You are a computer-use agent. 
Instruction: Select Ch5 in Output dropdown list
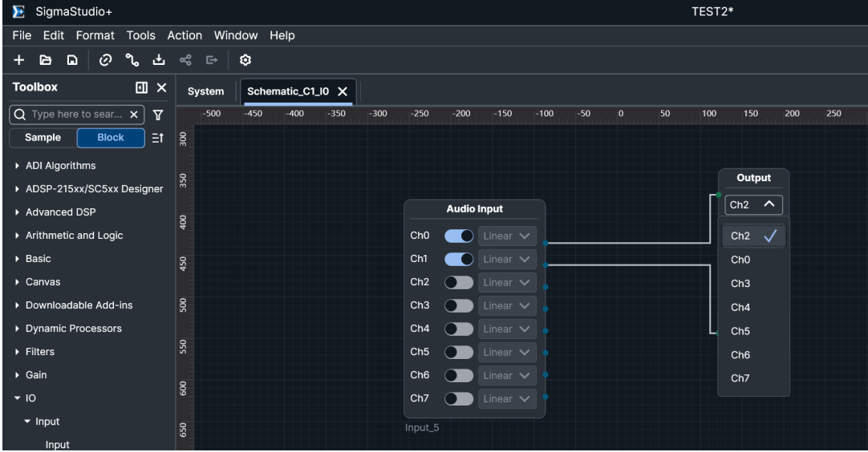[x=753, y=332]
